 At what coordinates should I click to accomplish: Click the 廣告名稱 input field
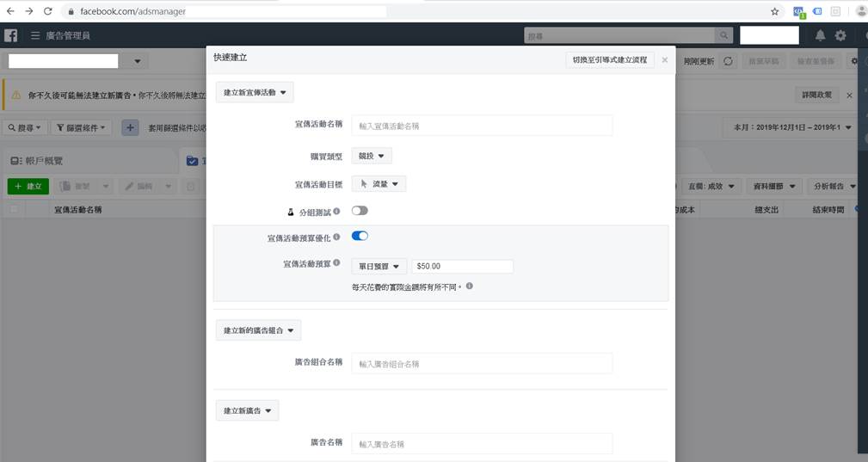(482, 444)
